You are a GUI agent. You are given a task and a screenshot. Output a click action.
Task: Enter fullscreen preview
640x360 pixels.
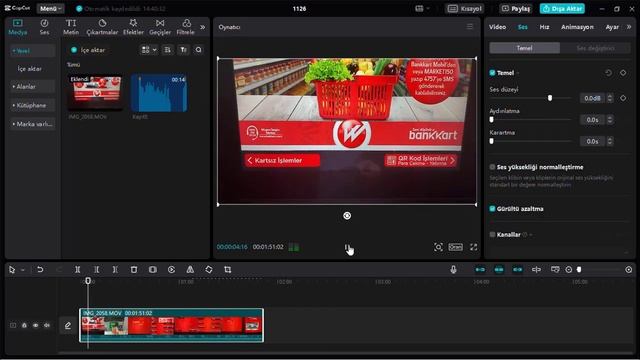pyautogui.click(x=473, y=247)
